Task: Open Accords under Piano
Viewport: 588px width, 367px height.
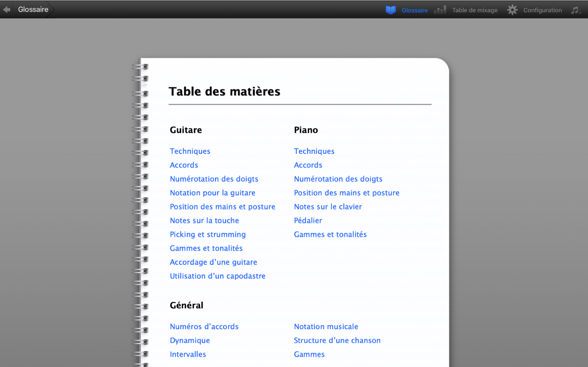Action: [x=308, y=165]
